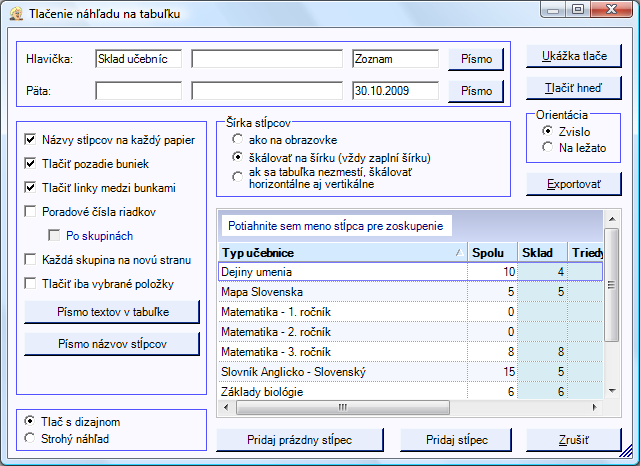Click 'Tlačiť hneď' button
The height and width of the screenshot is (466, 640).
(x=574, y=88)
